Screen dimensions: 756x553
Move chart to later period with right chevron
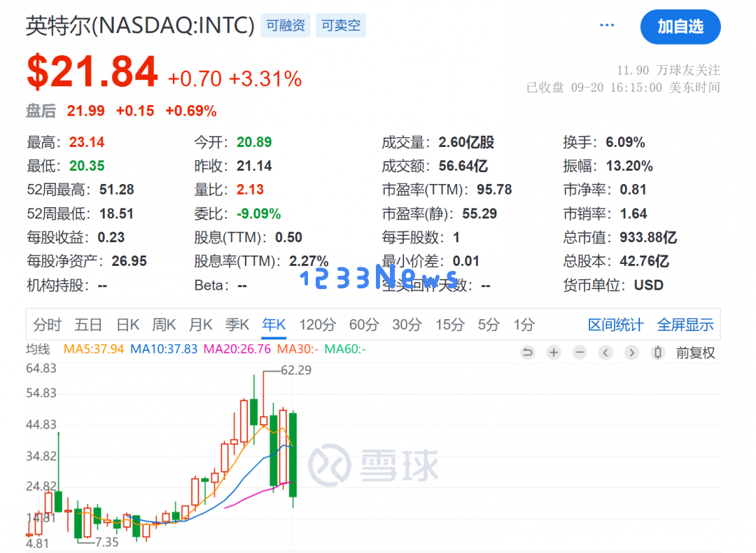(x=631, y=352)
